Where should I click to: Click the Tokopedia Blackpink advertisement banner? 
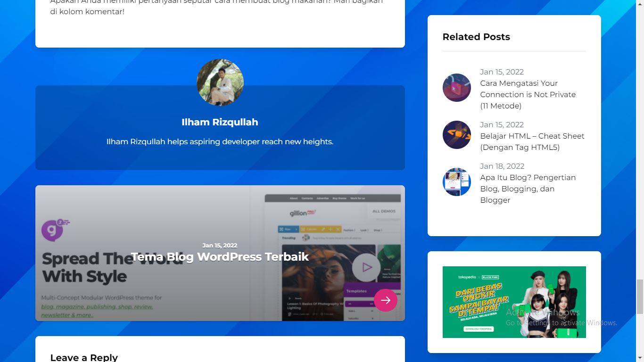(514, 302)
